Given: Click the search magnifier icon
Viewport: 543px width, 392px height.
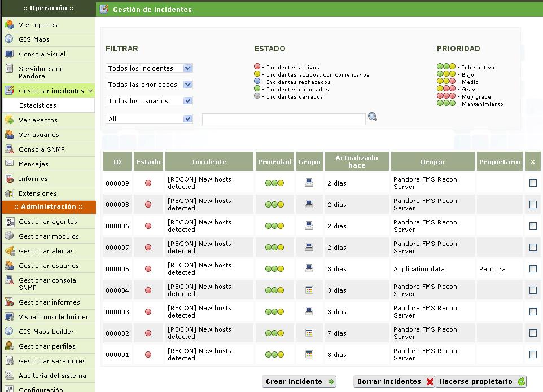Looking at the screenshot, I should click(372, 117).
